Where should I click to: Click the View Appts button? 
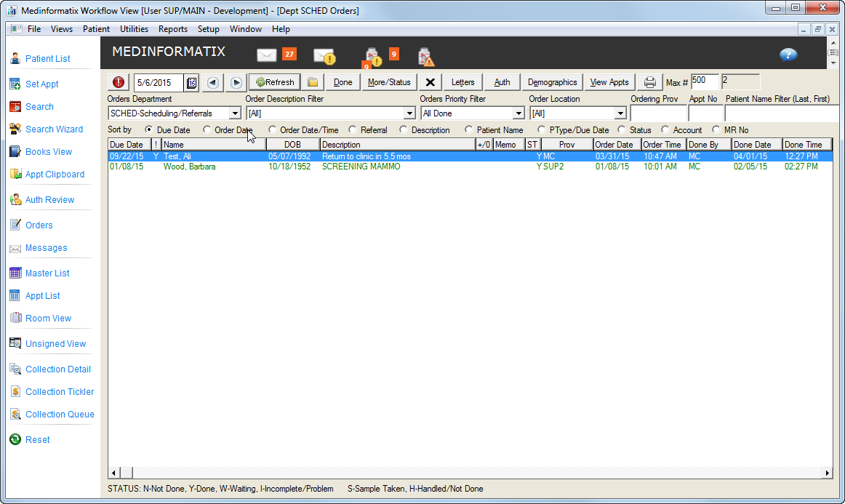[x=609, y=82]
